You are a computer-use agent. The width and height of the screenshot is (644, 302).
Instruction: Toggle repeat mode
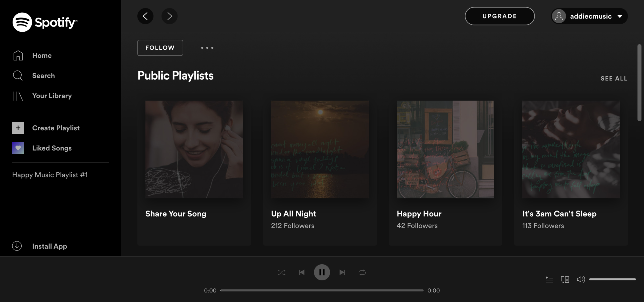[362, 272]
